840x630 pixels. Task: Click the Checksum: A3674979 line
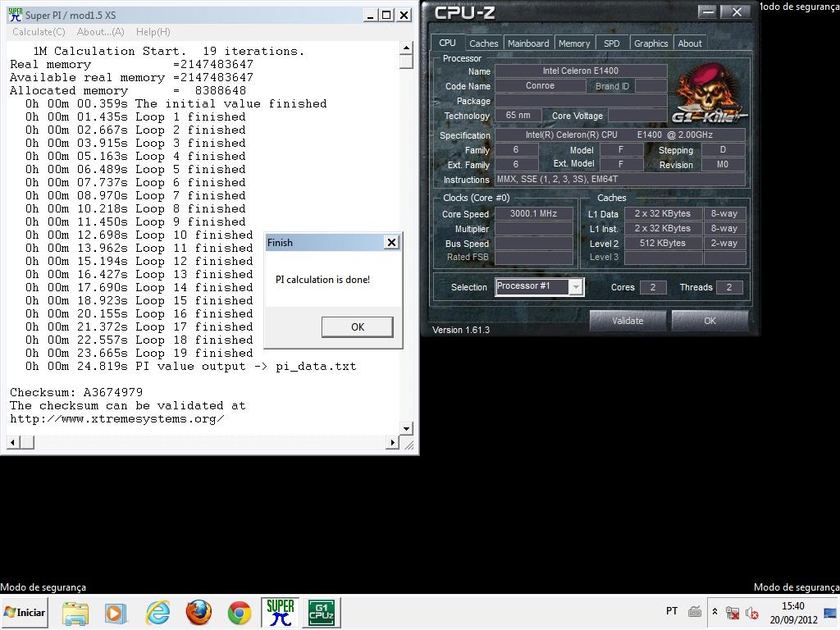[x=76, y=393]
